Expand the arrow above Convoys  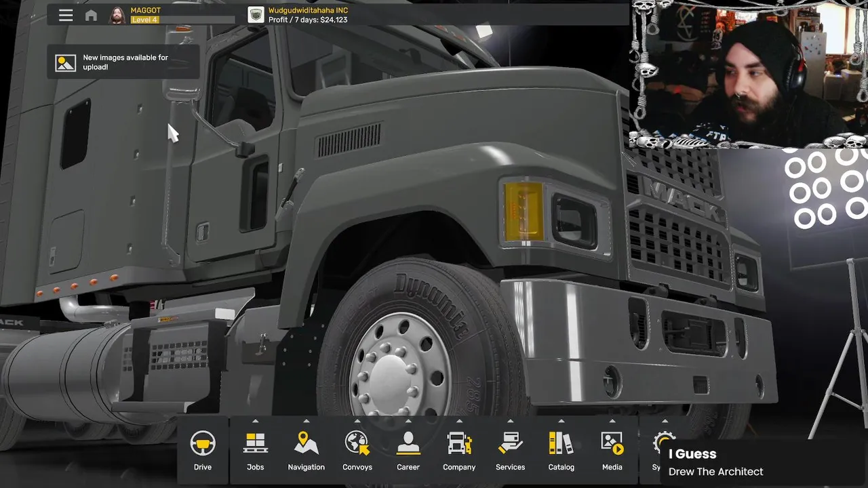pyautogui.click(x=357, y=421)
